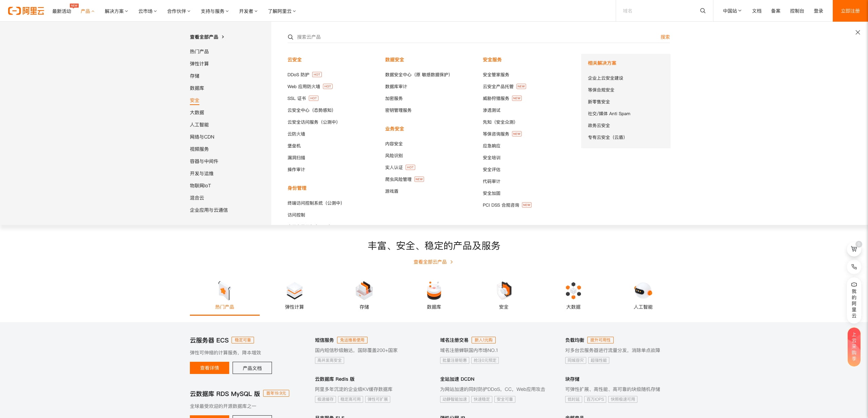Viewport: 868px width, 418px height.
Task: Open 短信服务 product title
Action: (324, 340)
